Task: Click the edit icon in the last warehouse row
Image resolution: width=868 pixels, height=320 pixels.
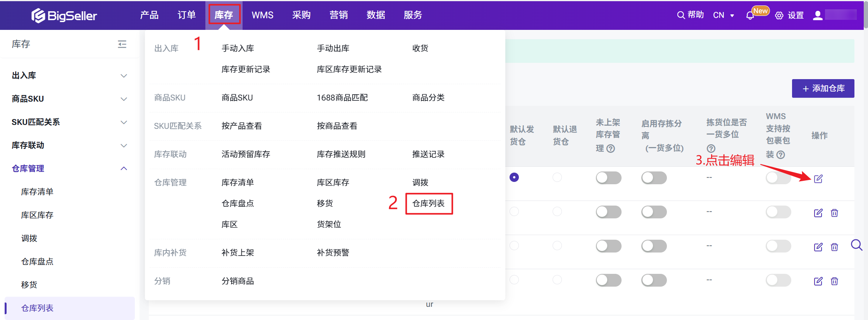Action: click(x=818, y=281)
